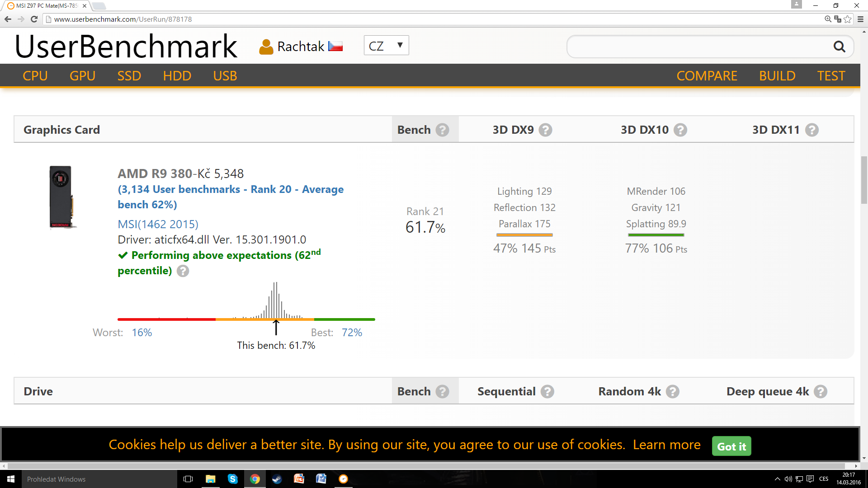The height and width of the screenshot is (488, 868).
Task: Click help icon next to 3D DX11
Action: pyautogui.click(x=812, y=130)
